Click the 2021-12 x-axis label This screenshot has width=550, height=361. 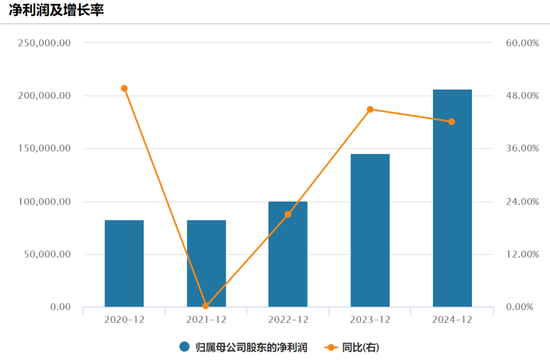tap(206, 320)
